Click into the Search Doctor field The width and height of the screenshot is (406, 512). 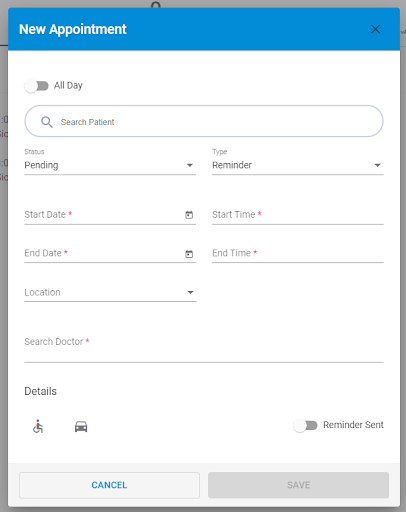pyautogui.click(x=204, y=347)
